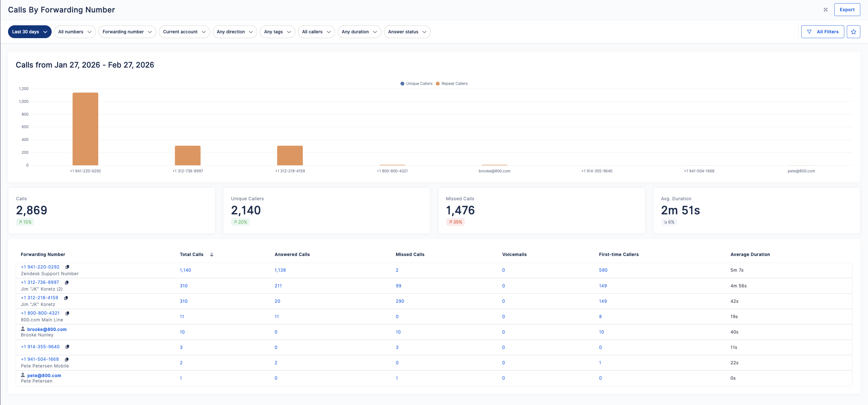Open the Last 30 days dropdown

30,32
